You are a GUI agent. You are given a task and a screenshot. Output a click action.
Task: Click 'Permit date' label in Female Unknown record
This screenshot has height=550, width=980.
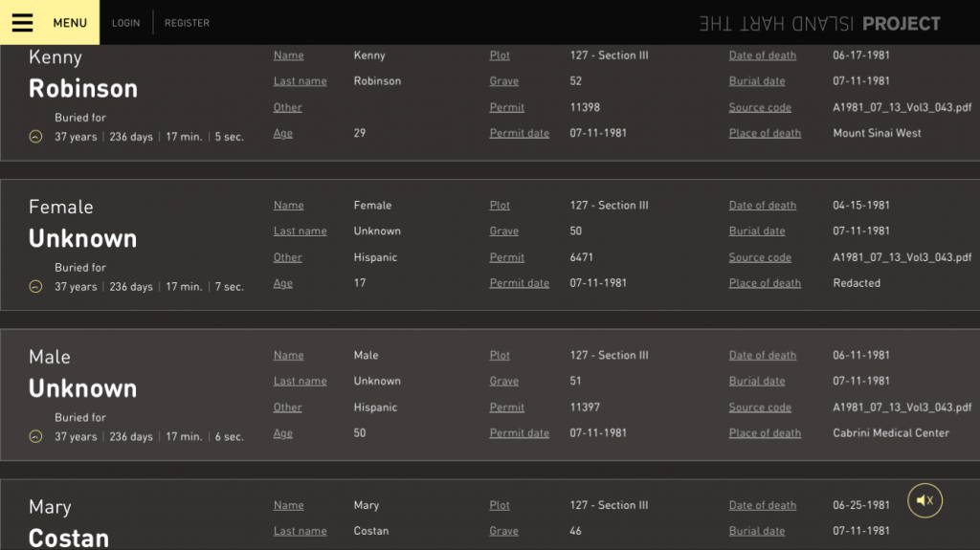[x=519, y=283]
